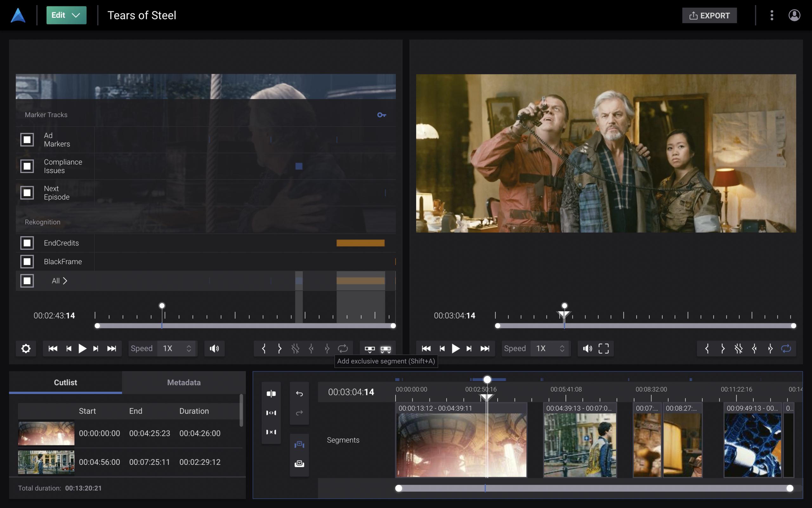
Task: Open the Edit mode dropdown
Action: [x=66, y=15]
